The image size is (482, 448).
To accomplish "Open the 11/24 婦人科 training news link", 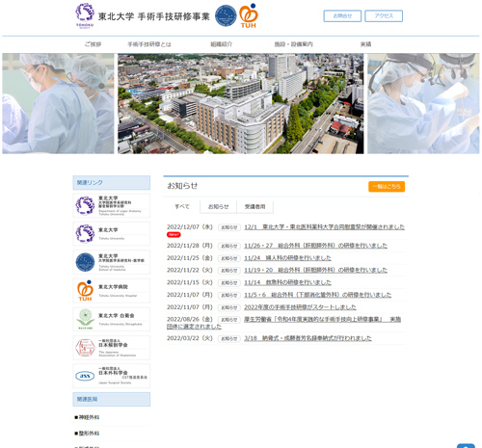I will (287, 258).
